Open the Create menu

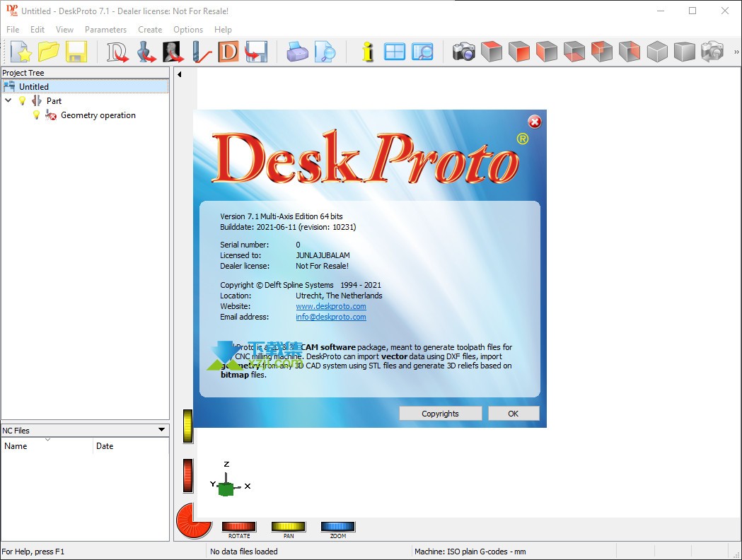[x=150, y=29]
